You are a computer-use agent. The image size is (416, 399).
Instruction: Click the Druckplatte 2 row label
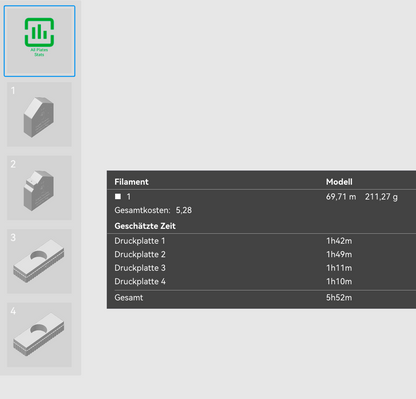(x=140, y=254)
